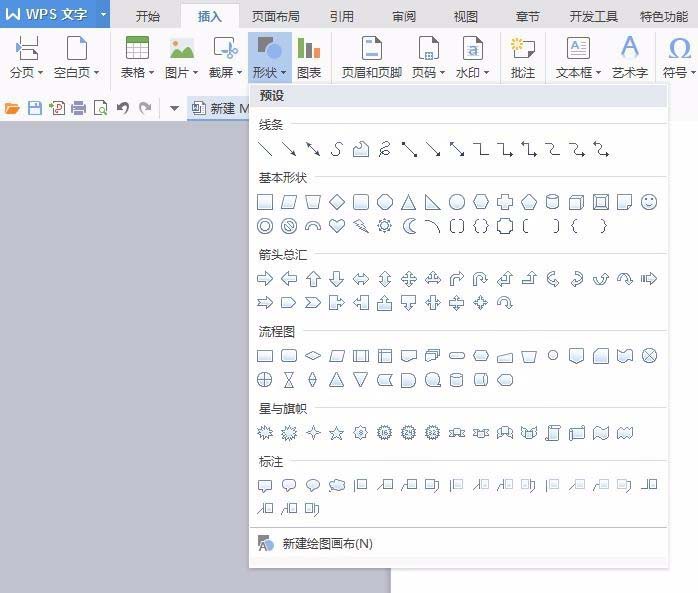Insert the cube shape
Image resolution: width=698 pixels, height=593 pixels.
pos(577,202)
